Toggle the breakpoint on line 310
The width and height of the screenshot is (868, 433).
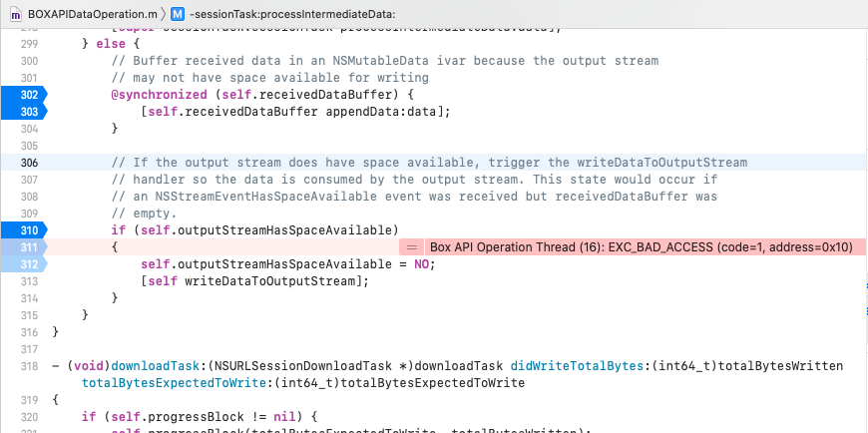(x=24, y=230)
